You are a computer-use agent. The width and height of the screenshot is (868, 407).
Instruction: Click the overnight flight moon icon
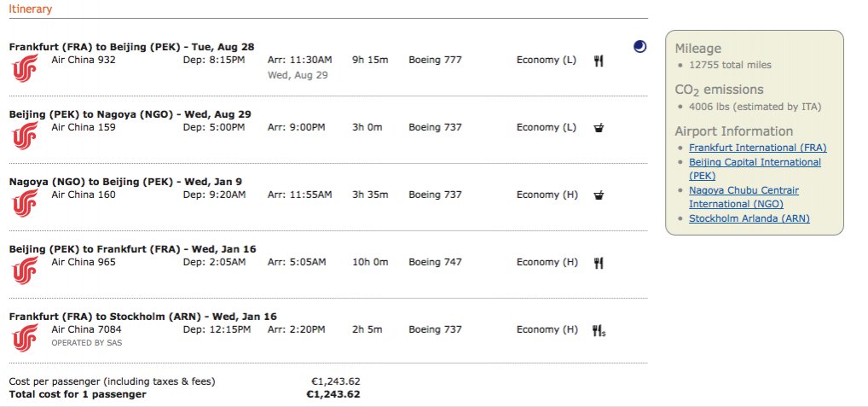(639, 47)
